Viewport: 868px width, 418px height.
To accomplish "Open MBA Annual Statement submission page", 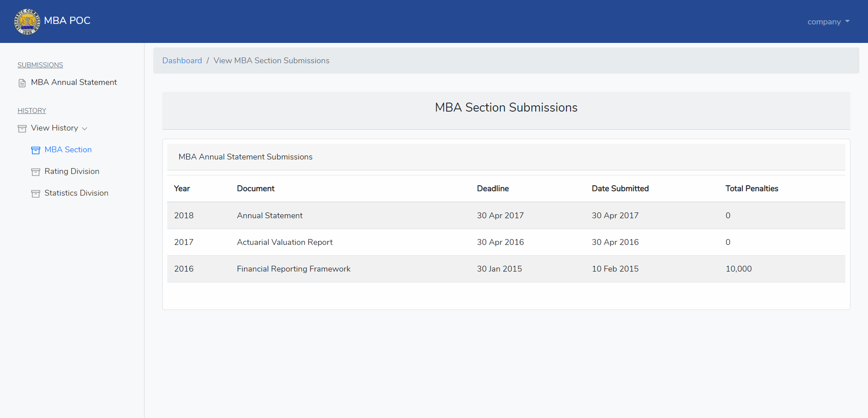I will (74, 82).
